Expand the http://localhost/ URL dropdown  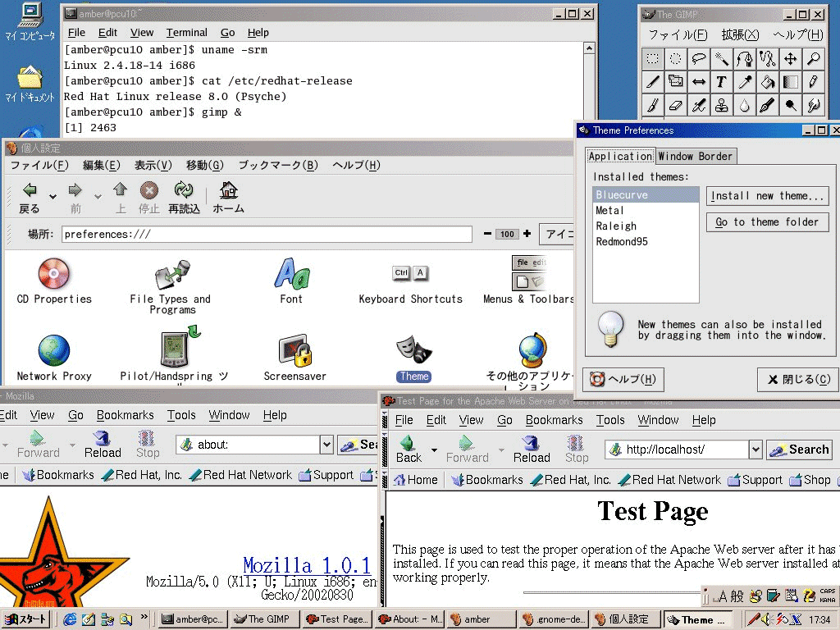(x=756, y=450)
